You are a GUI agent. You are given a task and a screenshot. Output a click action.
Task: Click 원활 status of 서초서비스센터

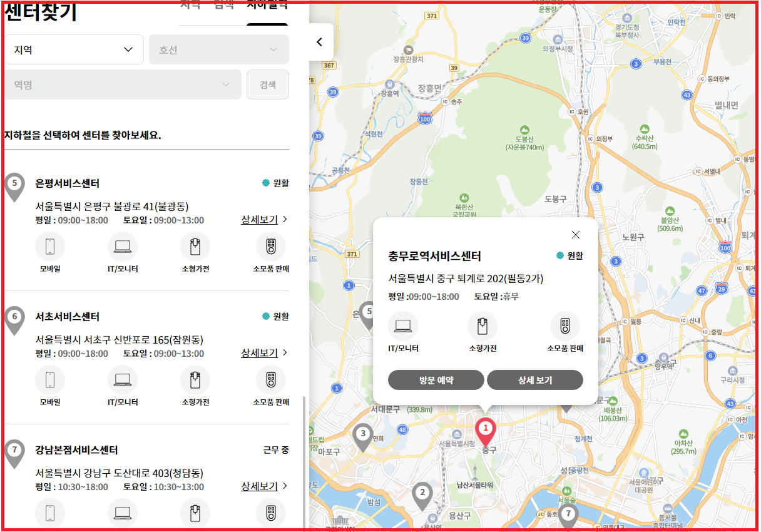tap(275, 317)
